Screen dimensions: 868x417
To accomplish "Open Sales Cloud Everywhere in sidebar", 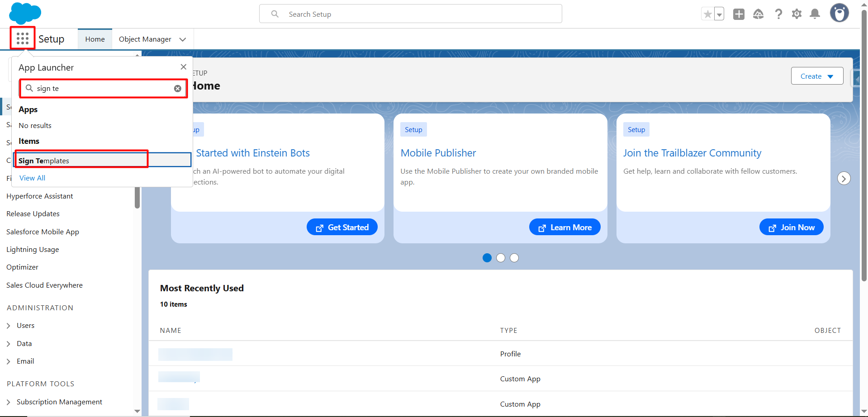I will point(44,285).
